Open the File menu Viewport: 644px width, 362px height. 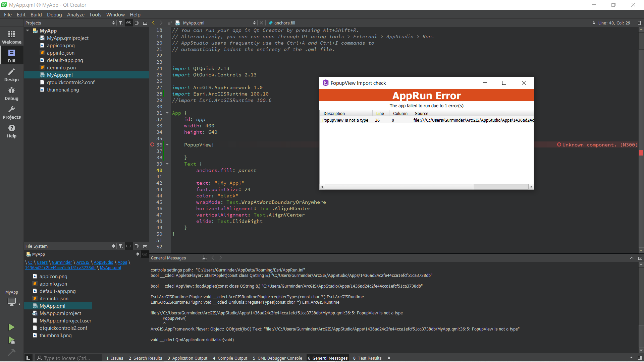(8, 15)
